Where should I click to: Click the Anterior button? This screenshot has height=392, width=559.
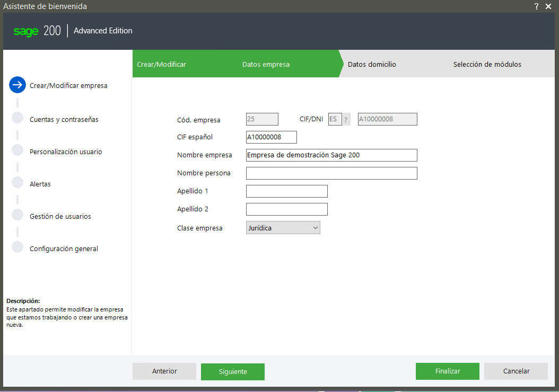[x=164, y=371]
